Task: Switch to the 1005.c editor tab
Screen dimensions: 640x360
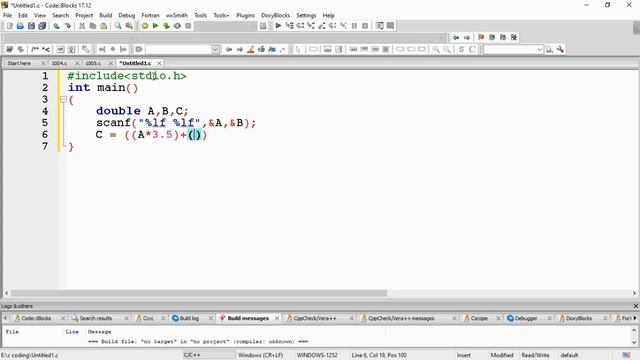Action: [x=93, y=63]
